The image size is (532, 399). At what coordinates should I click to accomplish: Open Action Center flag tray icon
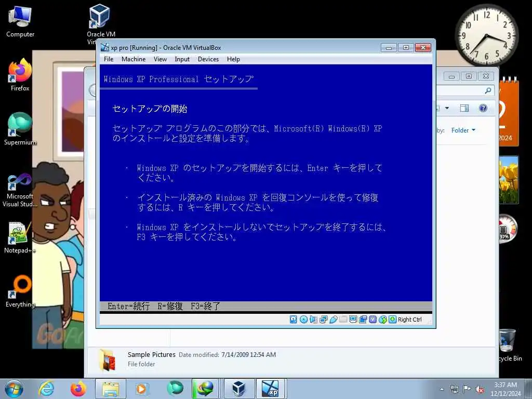tap(467, 390)
